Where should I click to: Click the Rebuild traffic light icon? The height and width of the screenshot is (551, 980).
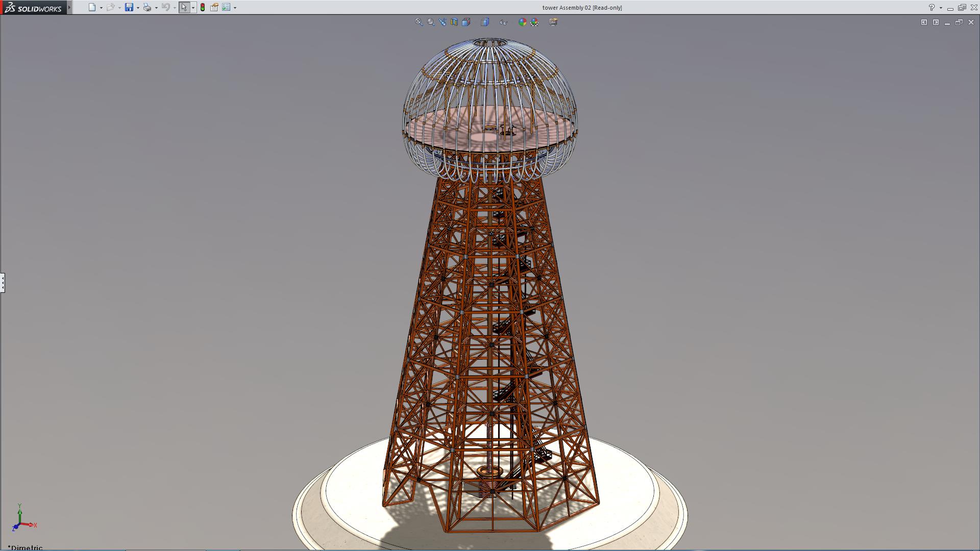203,7
